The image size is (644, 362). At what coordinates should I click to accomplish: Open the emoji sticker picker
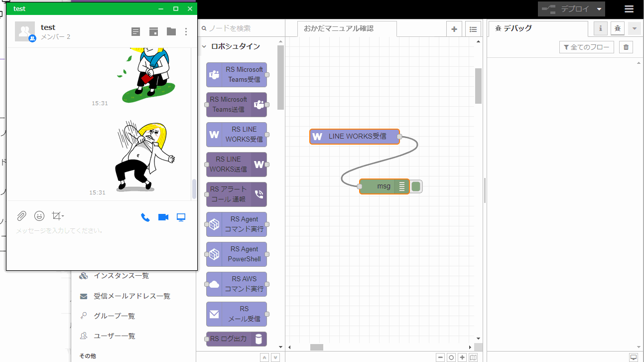point(39,216)
